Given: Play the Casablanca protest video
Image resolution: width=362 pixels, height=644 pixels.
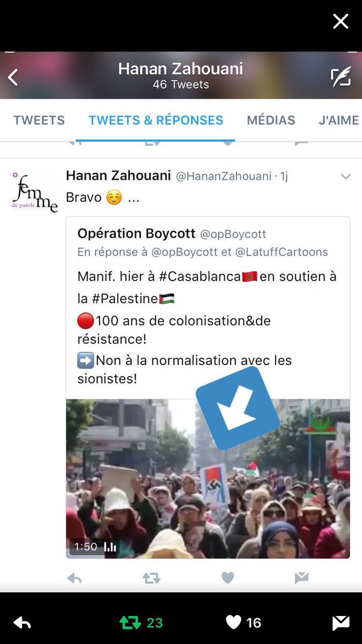Looking at the screenshot, I should (208, 479).
